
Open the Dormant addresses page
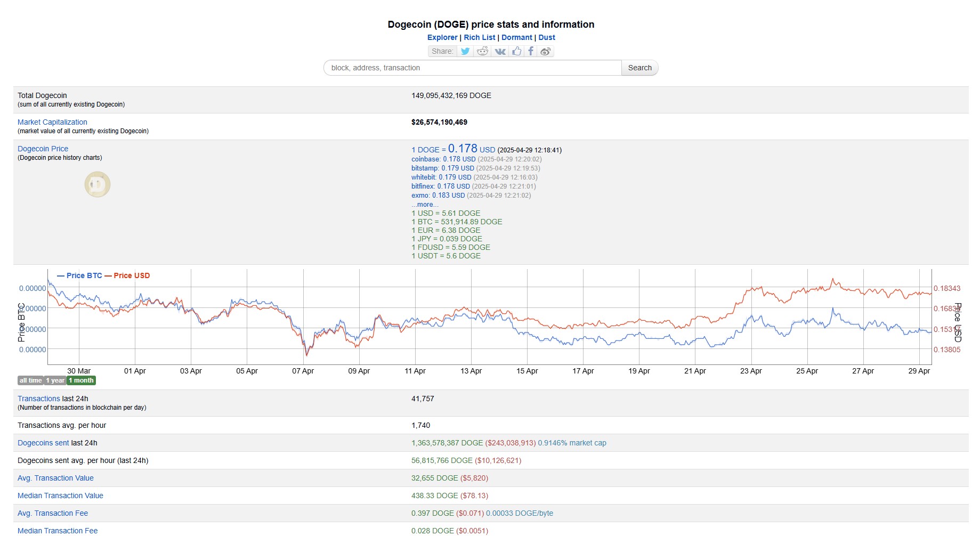click(x=516, y=37)
